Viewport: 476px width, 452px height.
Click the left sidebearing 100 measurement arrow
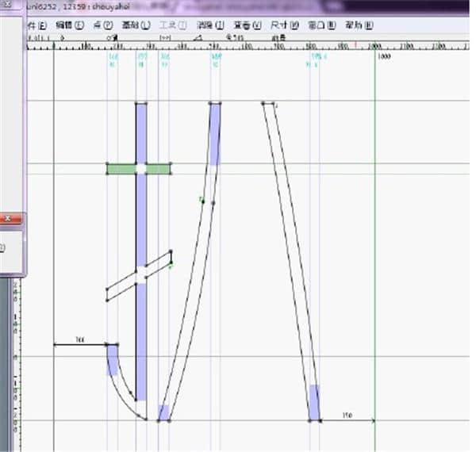click(x=80, y=344)
